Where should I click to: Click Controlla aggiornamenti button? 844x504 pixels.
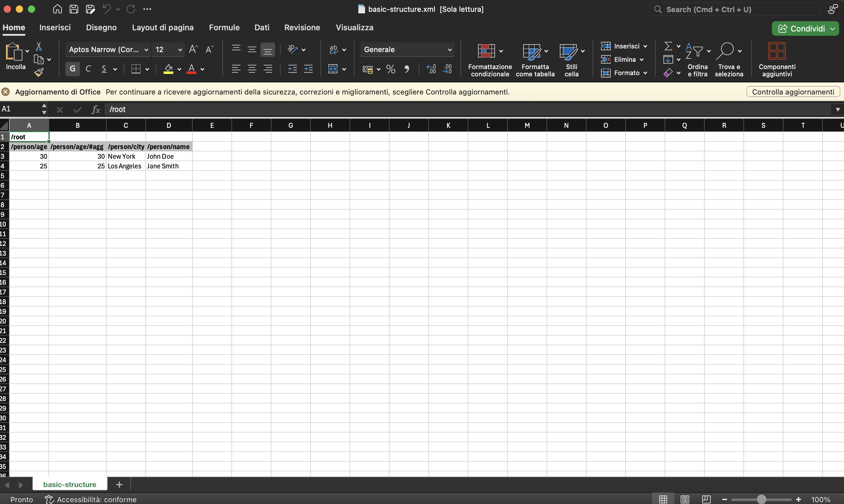pos(793,92)
